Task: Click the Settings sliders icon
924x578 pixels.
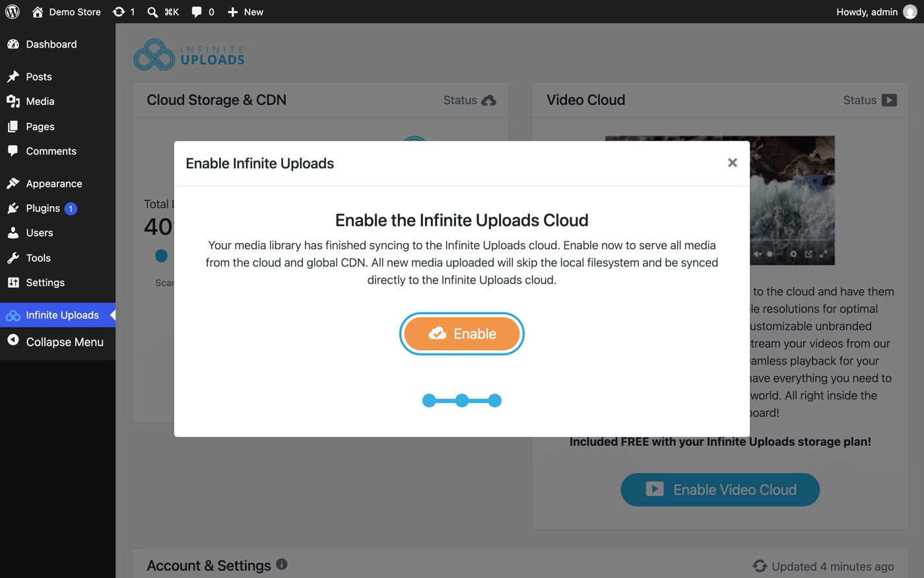Action: pos(13,283)
